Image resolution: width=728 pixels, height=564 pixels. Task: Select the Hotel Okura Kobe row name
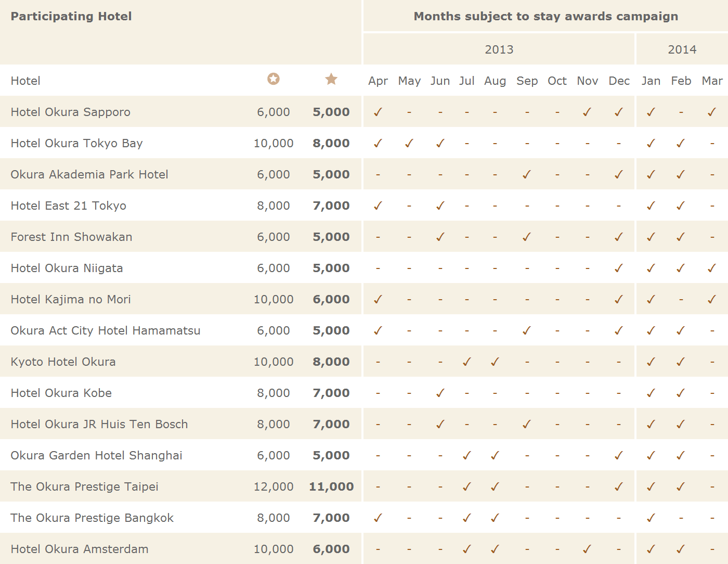[x=61, y=393]
